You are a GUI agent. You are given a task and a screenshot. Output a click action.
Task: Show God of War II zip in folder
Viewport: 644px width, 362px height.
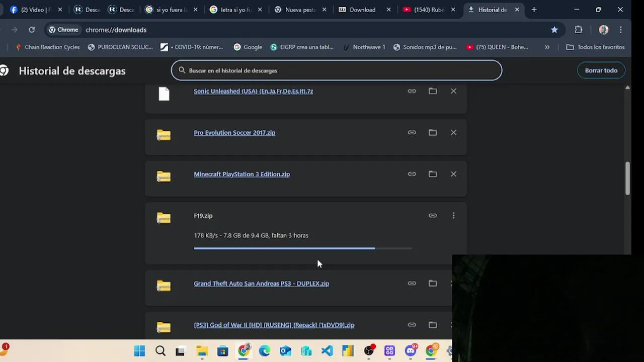[433, 325]
